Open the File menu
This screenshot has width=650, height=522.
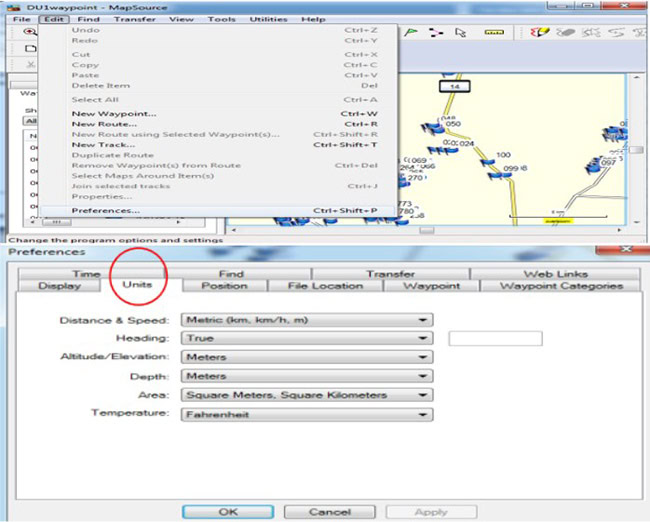(22, 19)
